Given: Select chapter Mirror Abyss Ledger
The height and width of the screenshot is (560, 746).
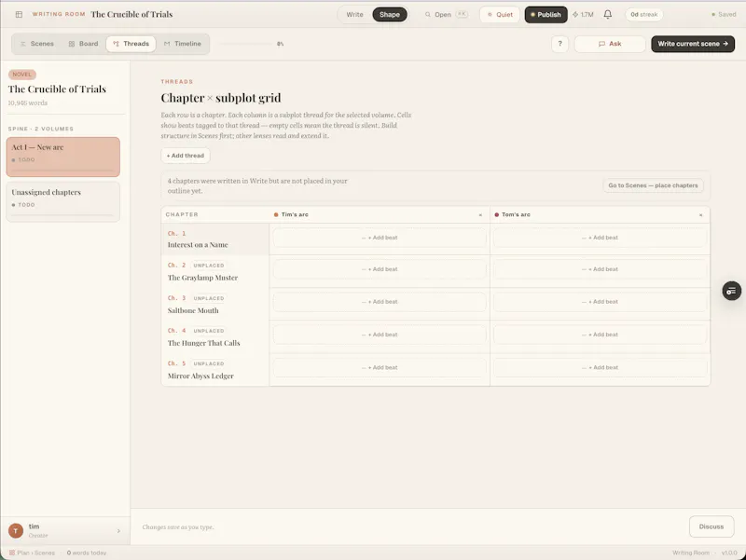Looking at the screenshot, I should click(x=215, y=370).
